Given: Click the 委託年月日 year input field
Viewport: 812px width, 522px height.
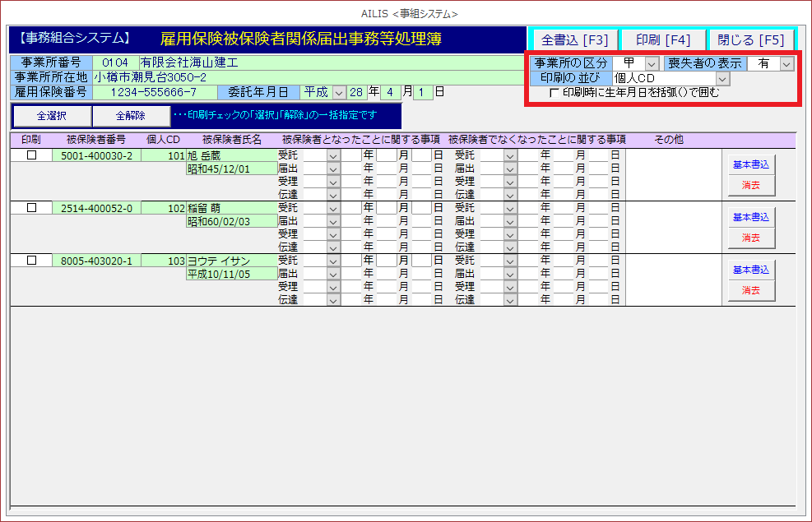Looking at the screenshot, I should [356, 92].
